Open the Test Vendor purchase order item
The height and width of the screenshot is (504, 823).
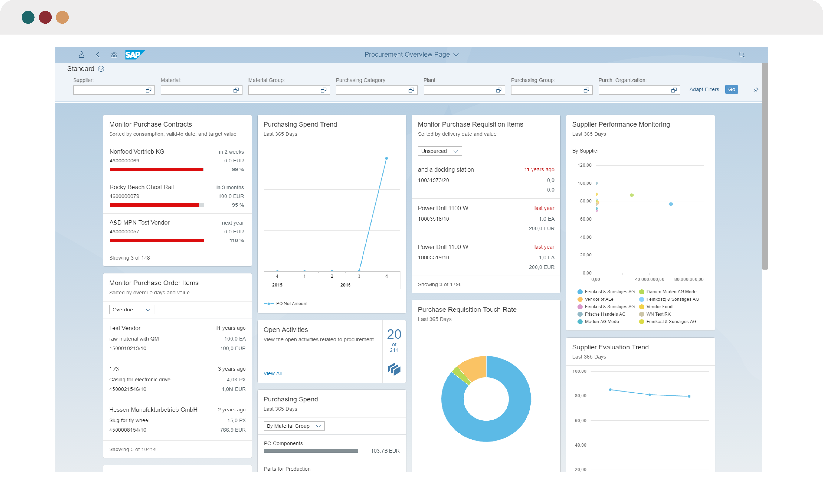click(x=177, y=339)
